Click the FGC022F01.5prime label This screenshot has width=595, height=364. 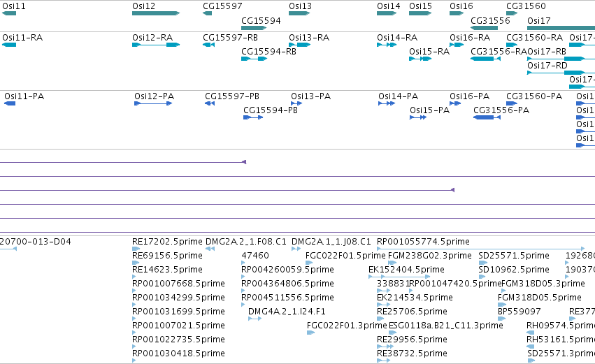click(x=345, y=256)
